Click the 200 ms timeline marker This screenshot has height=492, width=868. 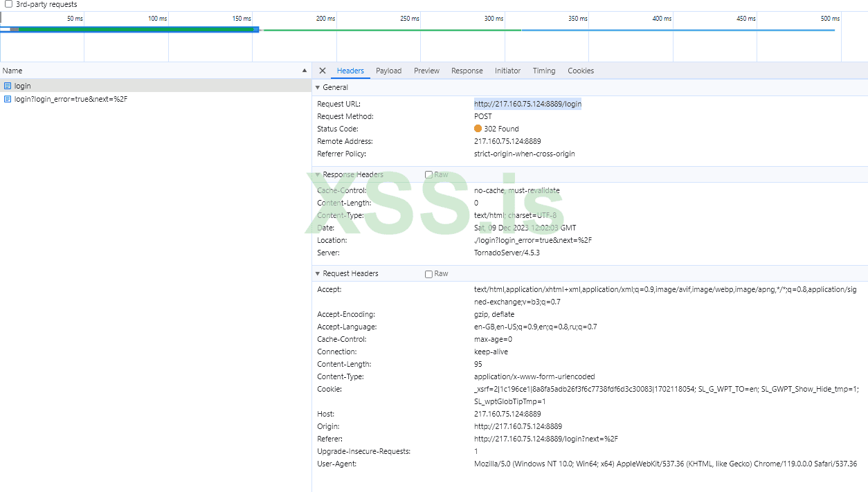(x=325, y=19)
